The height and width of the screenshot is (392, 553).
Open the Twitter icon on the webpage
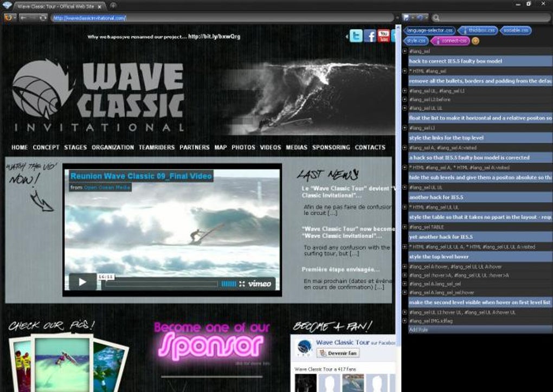[356, 36]
